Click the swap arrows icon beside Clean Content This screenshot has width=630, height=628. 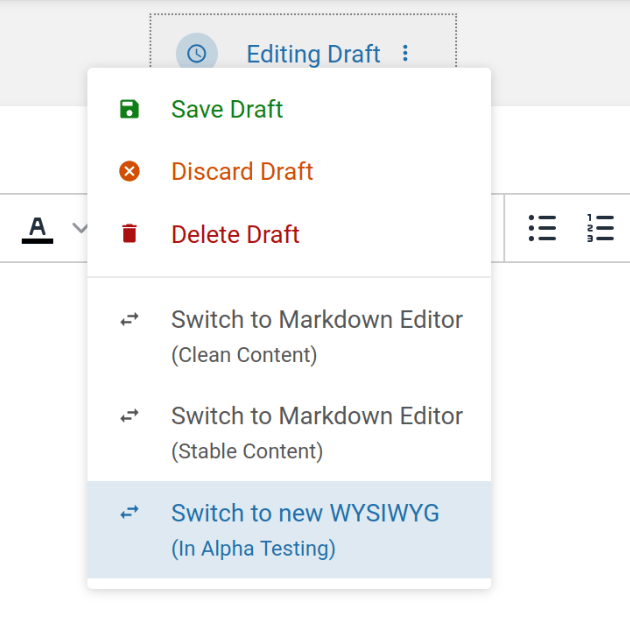129,320
